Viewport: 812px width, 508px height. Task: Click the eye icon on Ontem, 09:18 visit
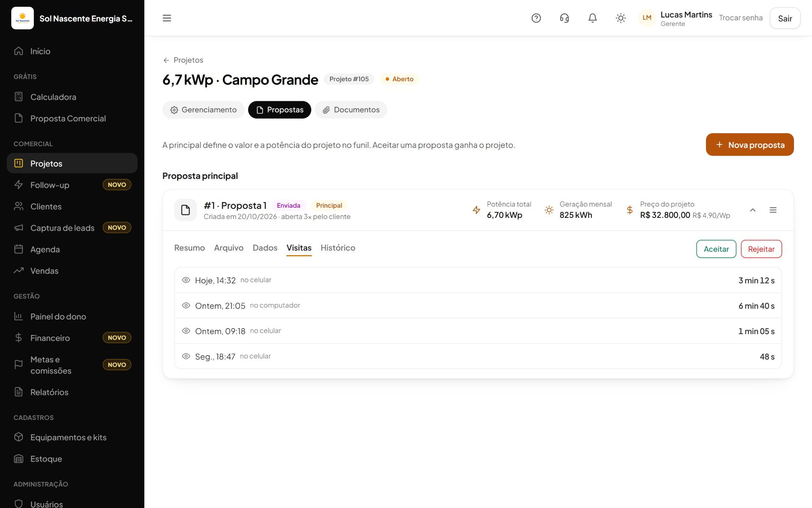point(186,331)
